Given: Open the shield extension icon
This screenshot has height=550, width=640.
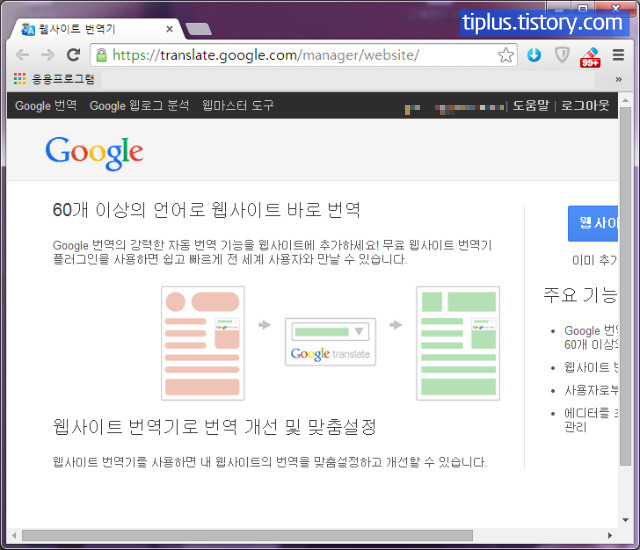Looking at the screenshot, I should [562, 55].
